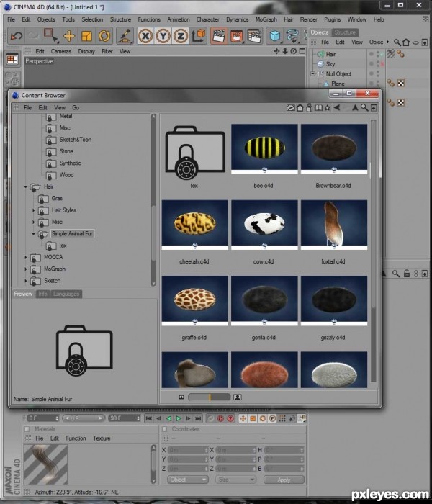Toggle the Z axis lock
Viewport: 432px width, 504px height.
tap(180, 36)
